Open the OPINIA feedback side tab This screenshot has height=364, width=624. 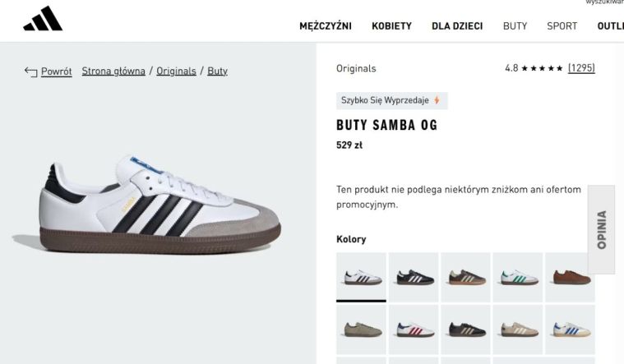click(601, 229)
